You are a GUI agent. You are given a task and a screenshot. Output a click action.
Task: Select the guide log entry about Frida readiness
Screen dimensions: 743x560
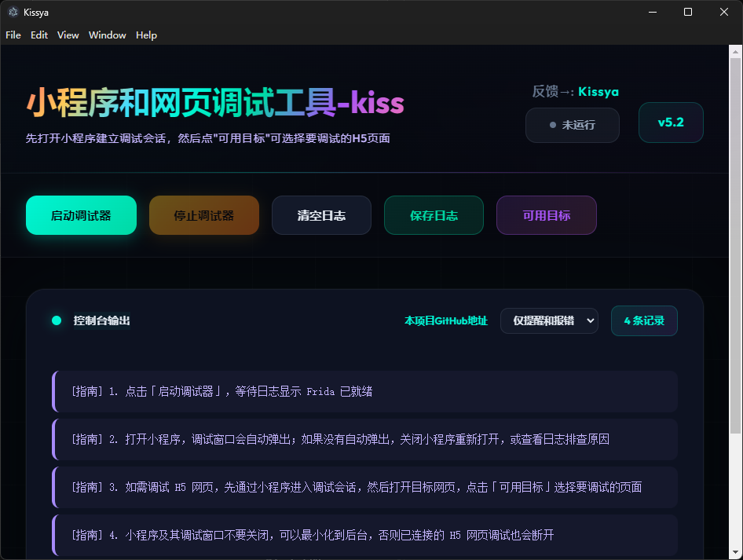(x=365, y=391)
